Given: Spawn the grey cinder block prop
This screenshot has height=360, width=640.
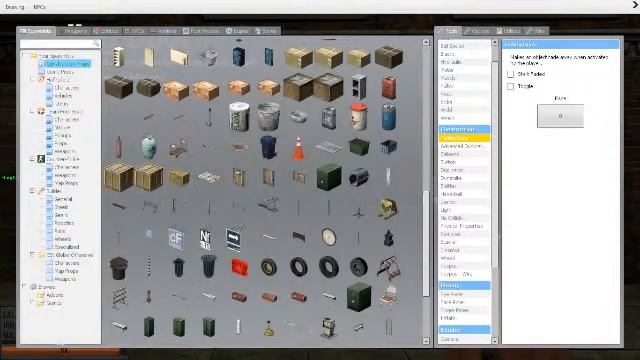Looking at the screenshot, I should 359,87.
